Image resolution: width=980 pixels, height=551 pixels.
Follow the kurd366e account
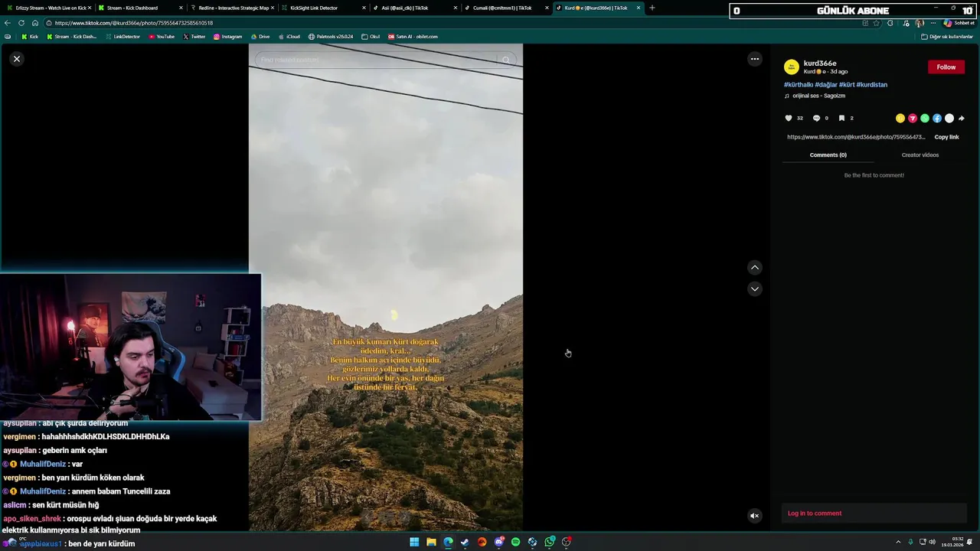point(946,67)
